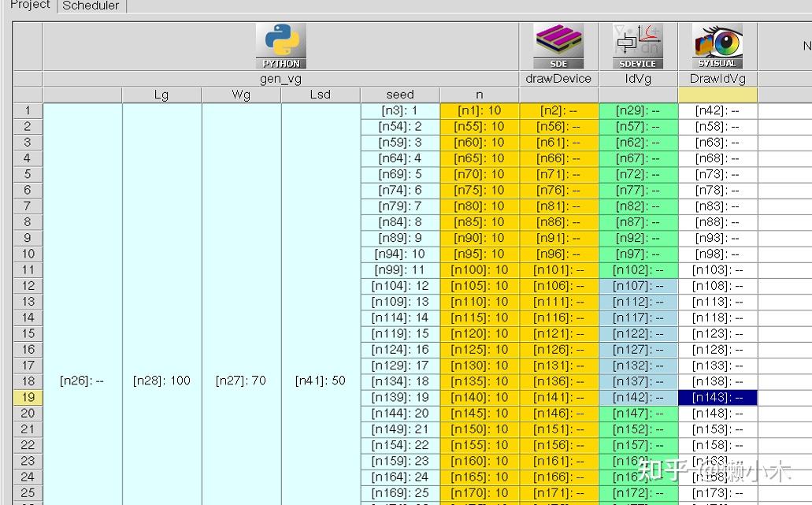812x505 pixels.
Task: Click seed node [n139]: 19
Action: 400,397
